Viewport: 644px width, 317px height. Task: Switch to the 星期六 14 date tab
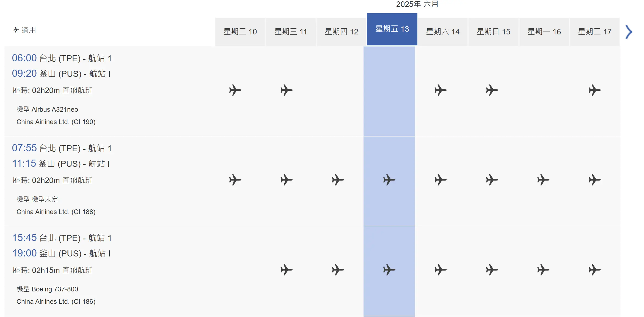tap(443, 32)
